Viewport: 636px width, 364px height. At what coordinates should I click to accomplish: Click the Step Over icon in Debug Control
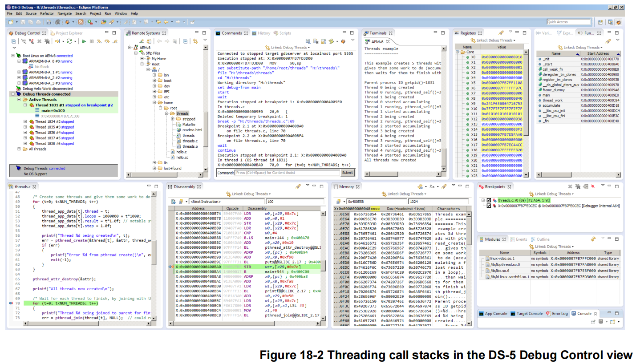pyautogui.click(x=106, y=41)
